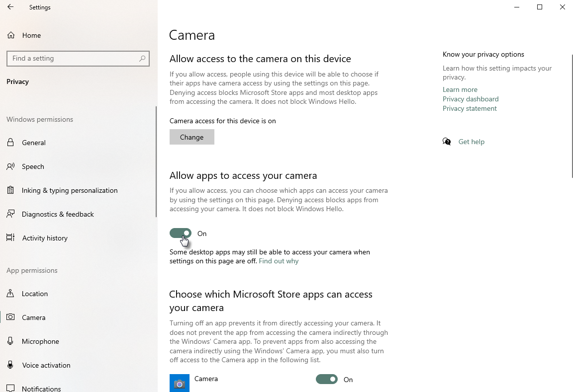Image resolution: width=573 pixels, height=392 pixels.
Task: Open Microphone permissions
Action: [x=40, y=341]
